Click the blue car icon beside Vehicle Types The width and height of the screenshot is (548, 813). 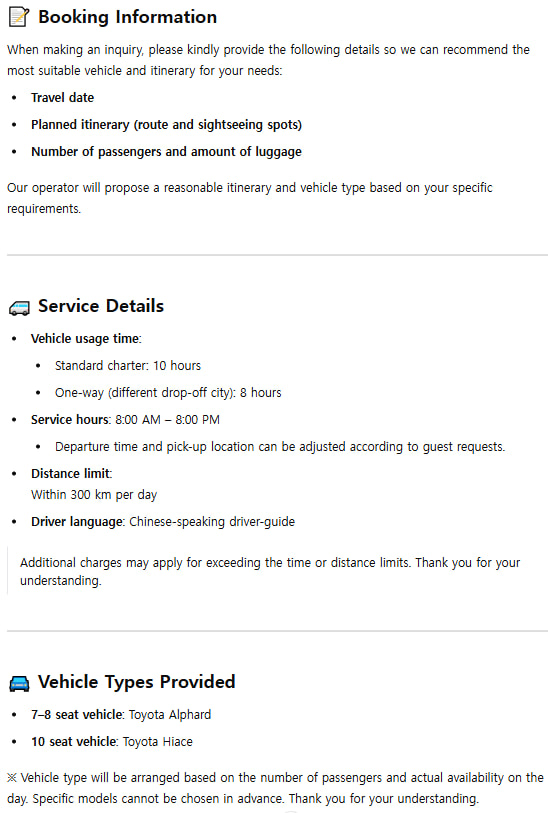(19, 684)
